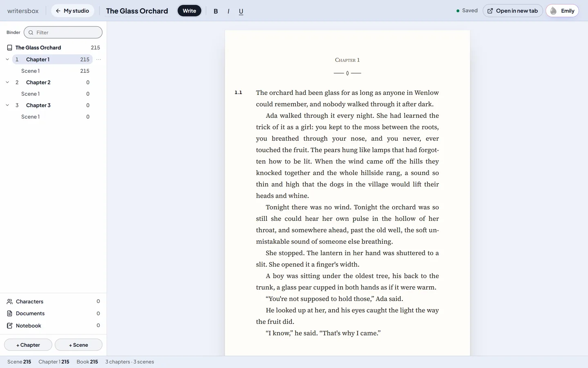Viewport: 588px width, 368px height.
Task: Select Chapter 3 in the binder
Action: [52, 105]
